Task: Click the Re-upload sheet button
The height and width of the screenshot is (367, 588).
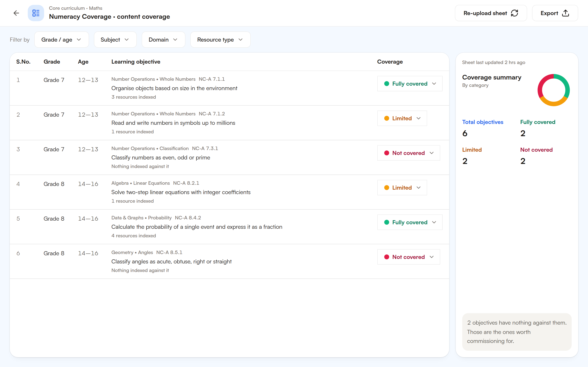Action: pyautogui.click(x=491, y=13)
